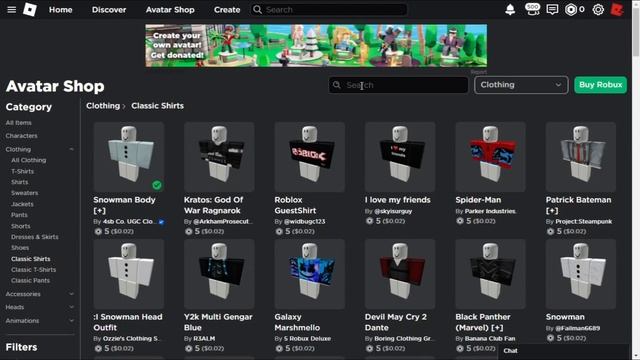Click the 'Create your own avatar' banner ad
Image resolution: width=640 pixels, height=360 pixels.
coord(316,46)
